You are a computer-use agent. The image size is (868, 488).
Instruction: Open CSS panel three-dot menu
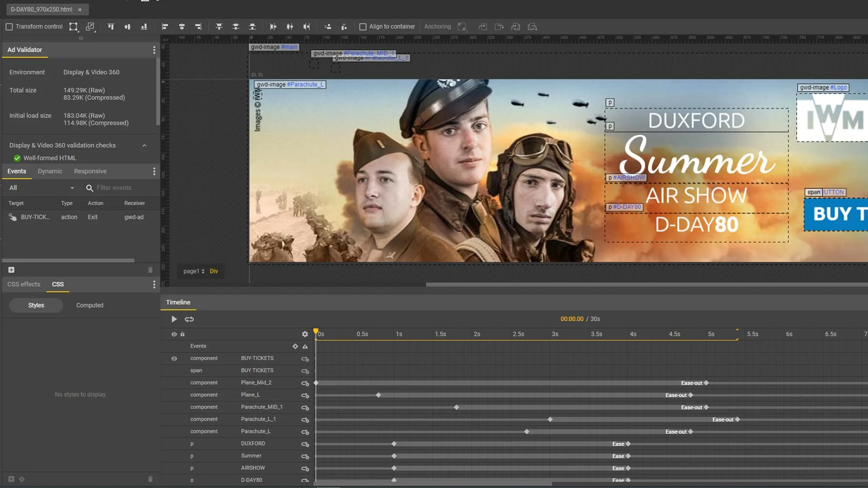coord(154,284)
